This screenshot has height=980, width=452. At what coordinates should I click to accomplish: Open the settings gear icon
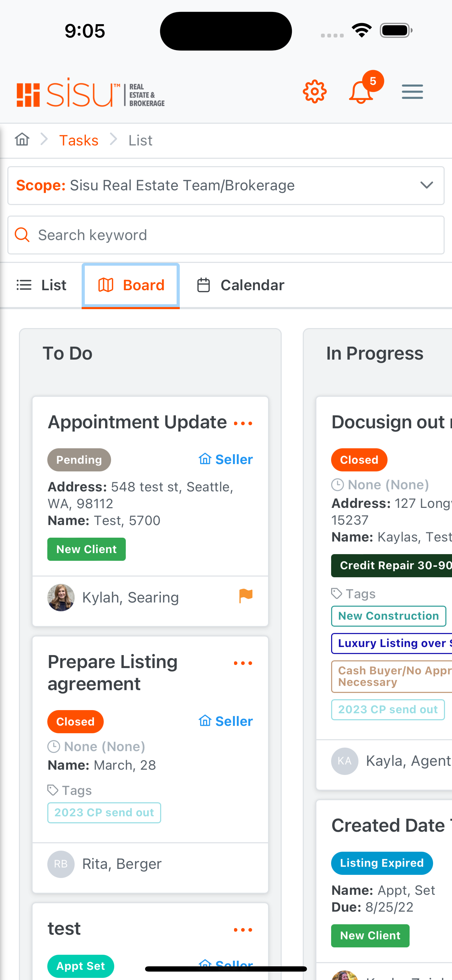315,92
